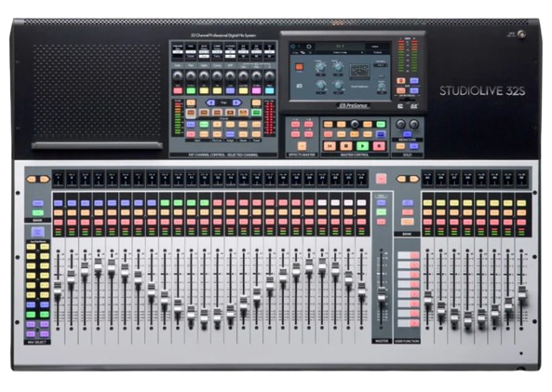The height and width of the screenshot is (392, 552).
Task: Tap the orange button in the Solo section
Action: click(x=400, y=146)
